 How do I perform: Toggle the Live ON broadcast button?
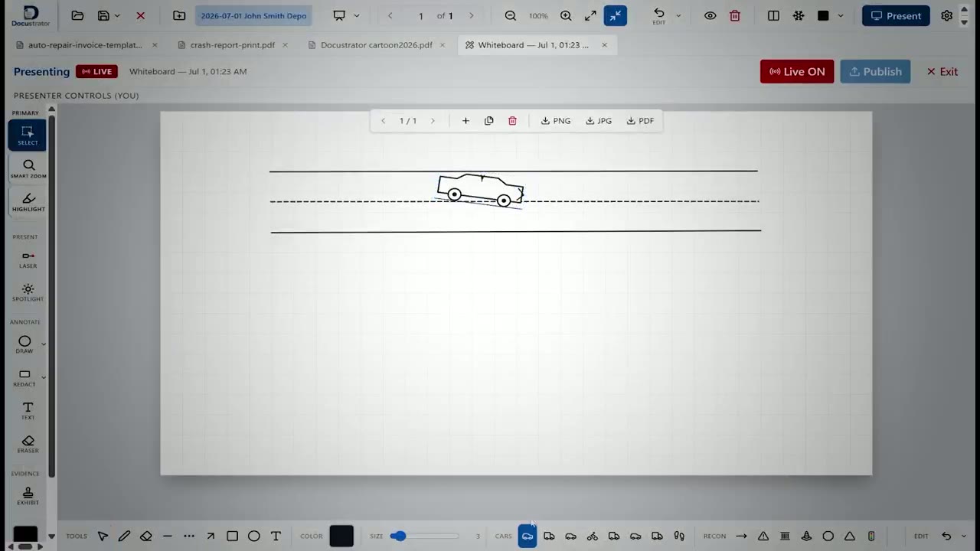point(797,71)
